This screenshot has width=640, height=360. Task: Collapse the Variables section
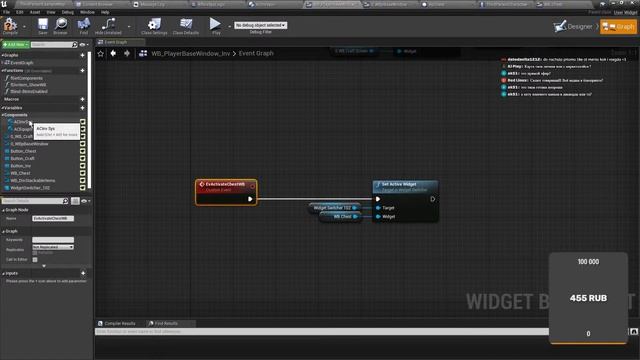(x=2, y=108)
